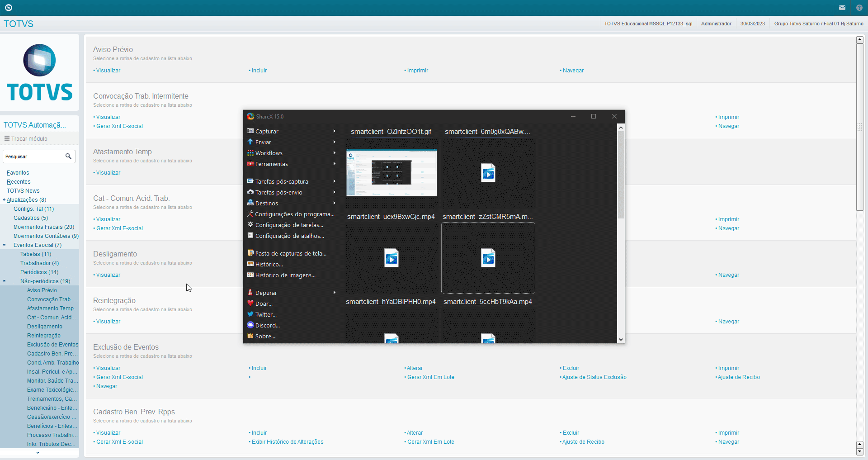868x460 pixels.
Task: Click the Configurações do programa wrench icon
Action: [250, 213]
